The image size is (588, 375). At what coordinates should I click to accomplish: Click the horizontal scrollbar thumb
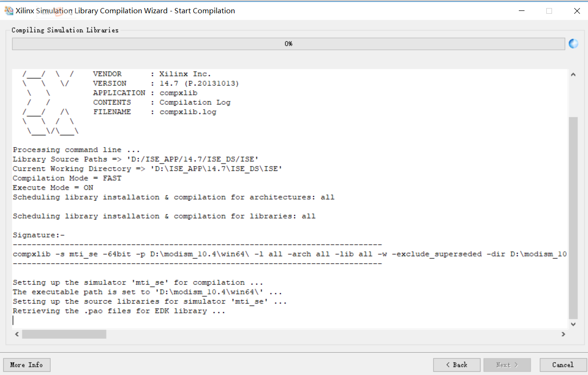click(64, 334)
